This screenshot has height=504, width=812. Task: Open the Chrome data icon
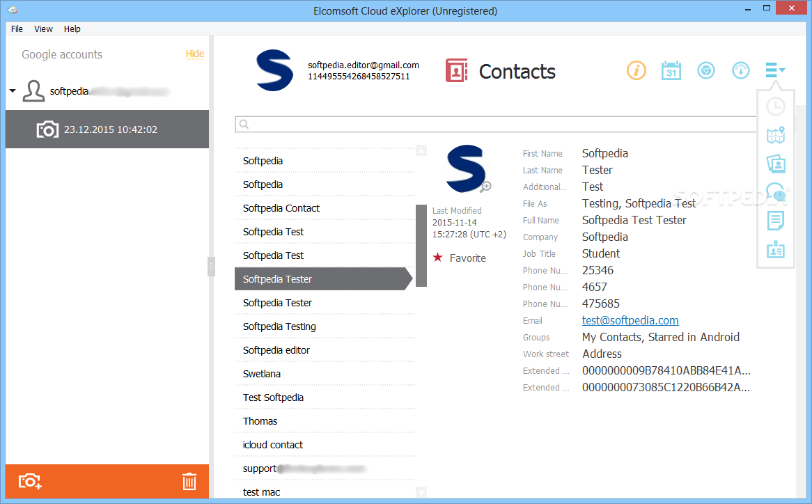pyautogui.click(x=706, y=70)
